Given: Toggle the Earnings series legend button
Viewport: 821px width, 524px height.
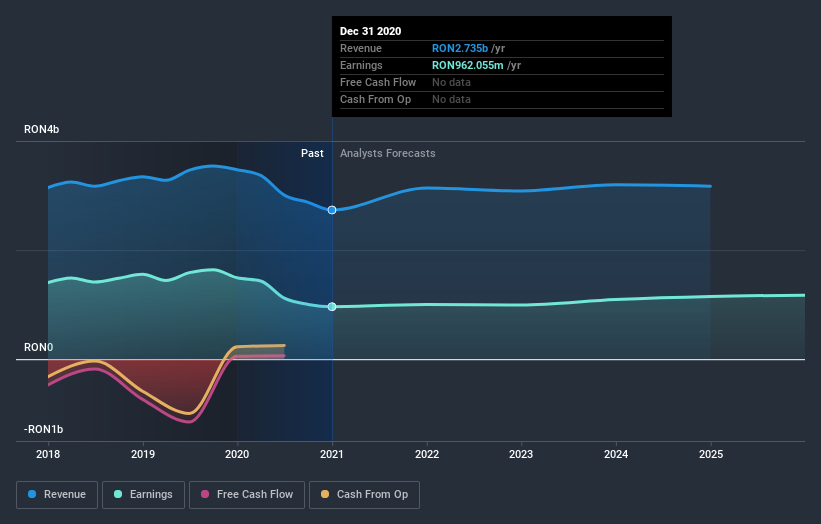Looking at the screenshot, I should (143, 495).
